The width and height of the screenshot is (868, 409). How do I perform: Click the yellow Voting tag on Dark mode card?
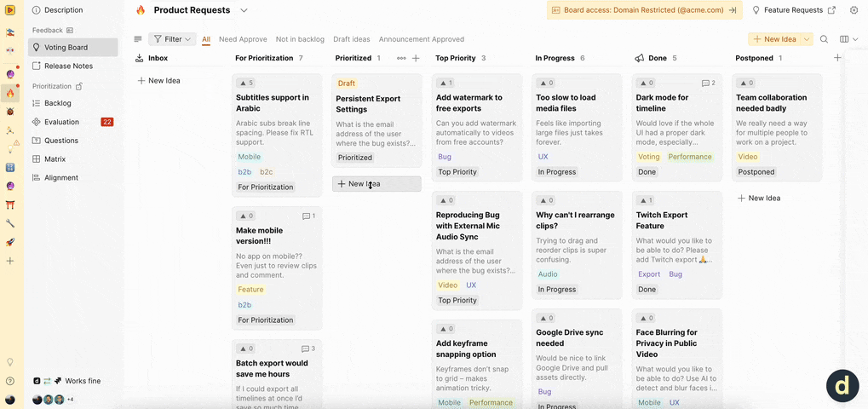649,157
